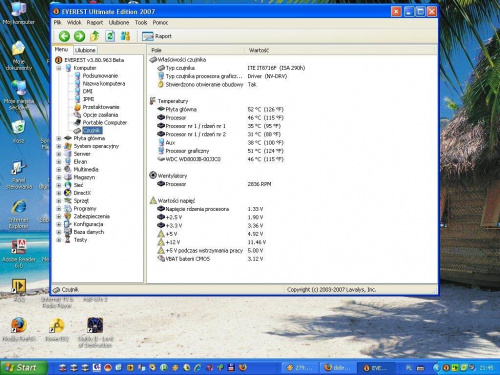Click the Refresh toolbar icon

(x=110, y=36)
